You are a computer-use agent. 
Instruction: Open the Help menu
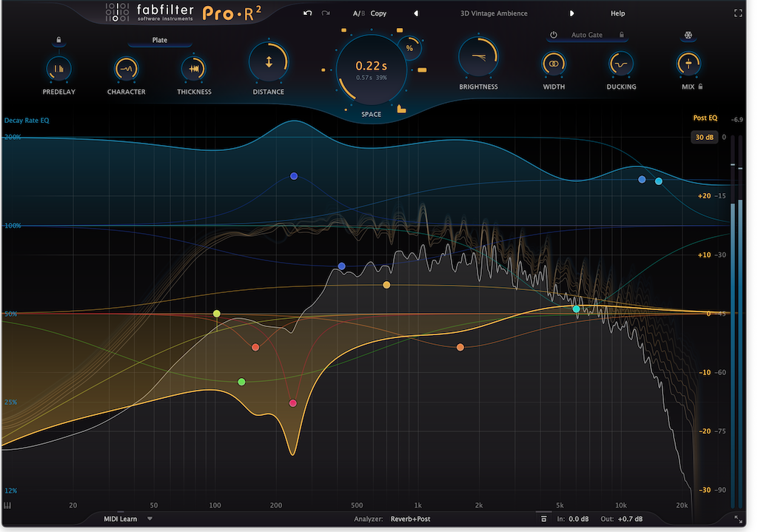click(x=617, y=13)
